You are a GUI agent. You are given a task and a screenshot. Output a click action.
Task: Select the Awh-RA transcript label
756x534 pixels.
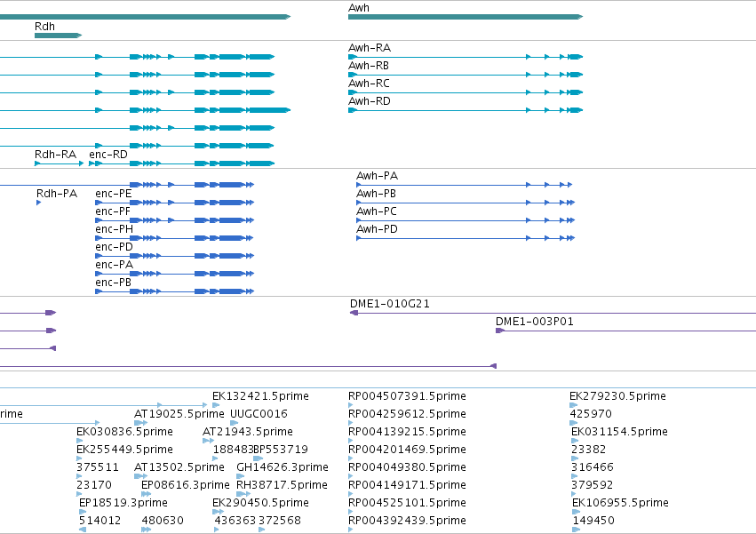point(370,48)
